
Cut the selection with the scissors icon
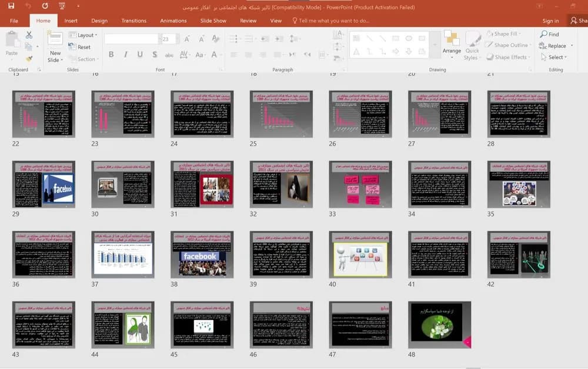29,35
